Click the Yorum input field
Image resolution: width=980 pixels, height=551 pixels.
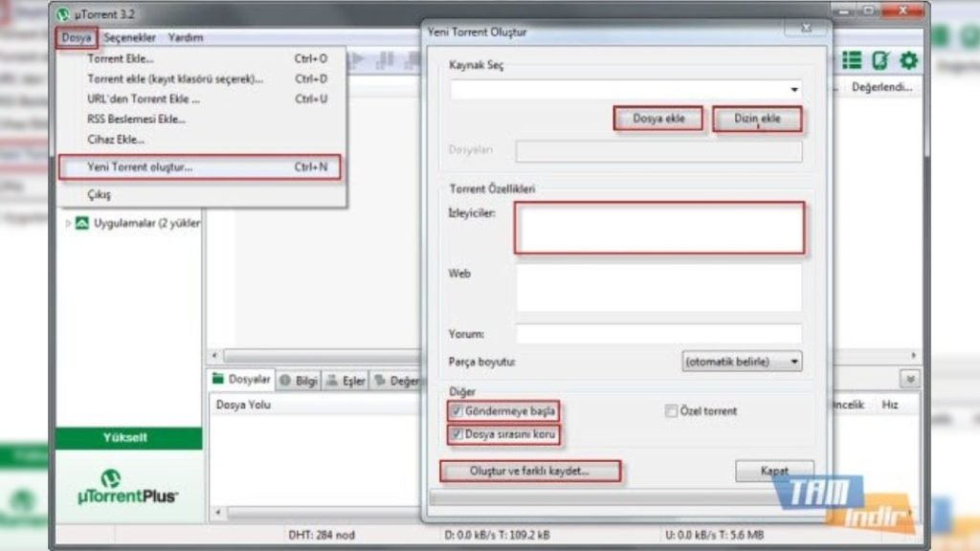(658, 334)
